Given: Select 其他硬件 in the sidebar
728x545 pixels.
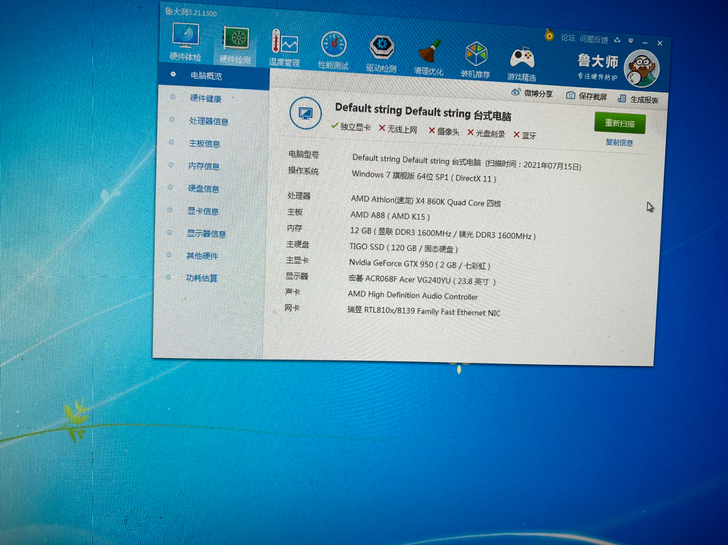Looking at the screenshot, I should (202, 256).
